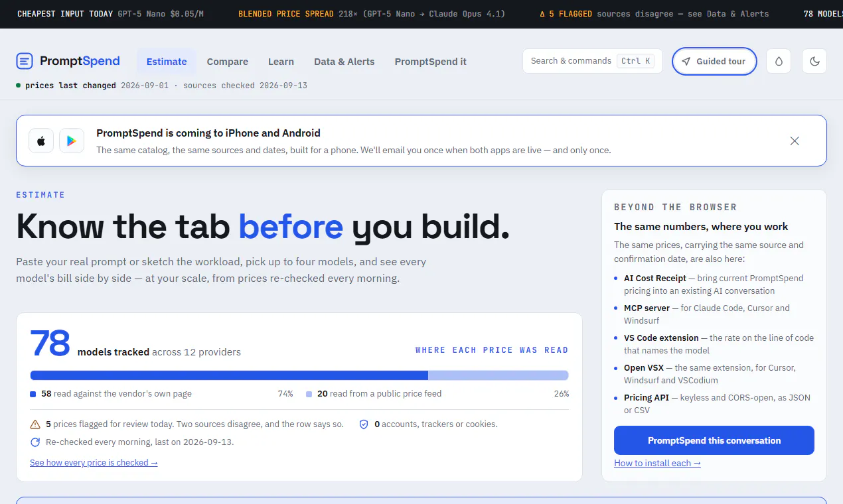Viewport: 843px width, 504px height.
Task: Click ticker '5 FLAGGED' sources alert
Action: point(654,14)
